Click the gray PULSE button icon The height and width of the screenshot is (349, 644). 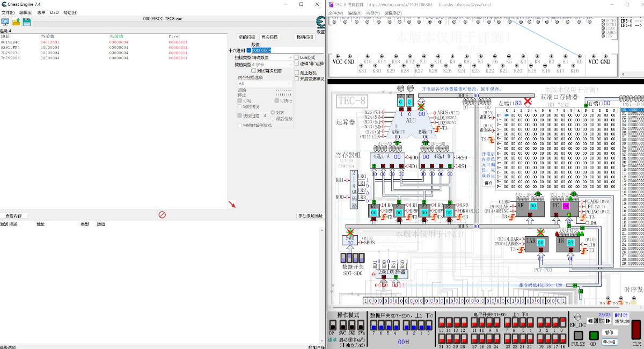click(x=578, y=336)
